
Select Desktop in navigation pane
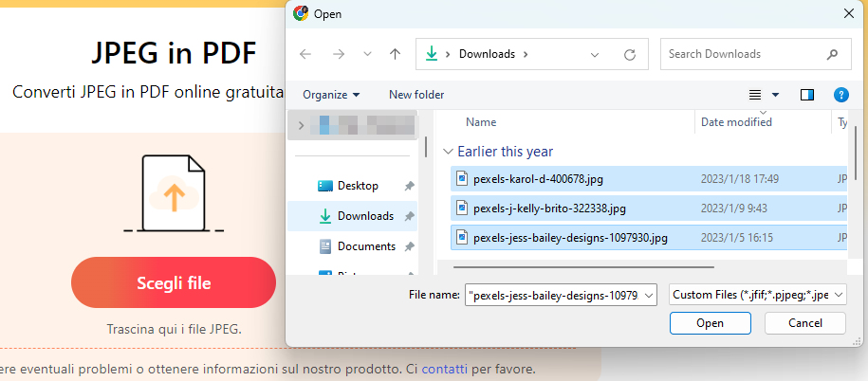click(358, 186)
